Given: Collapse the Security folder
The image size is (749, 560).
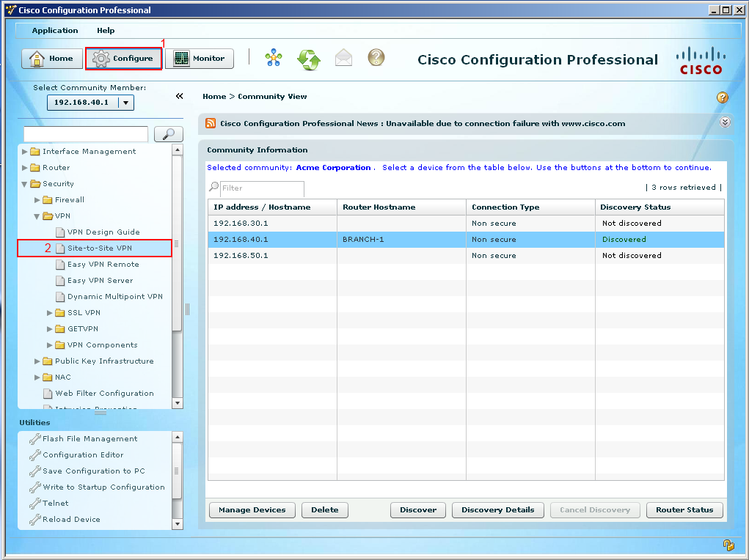Looking at the screenshot, I should tap(25, 184).
